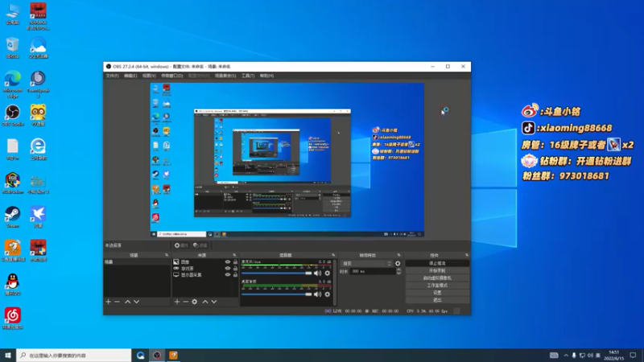Remove the selected scene with the minus icon
The width and height of the screenshot is (644, 362).
(117, 302)
